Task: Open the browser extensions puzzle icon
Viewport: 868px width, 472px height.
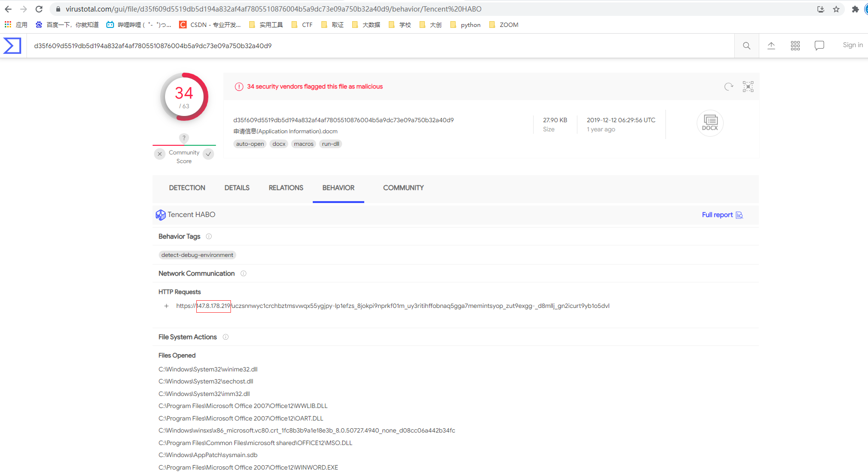Action: coord(855,9)
